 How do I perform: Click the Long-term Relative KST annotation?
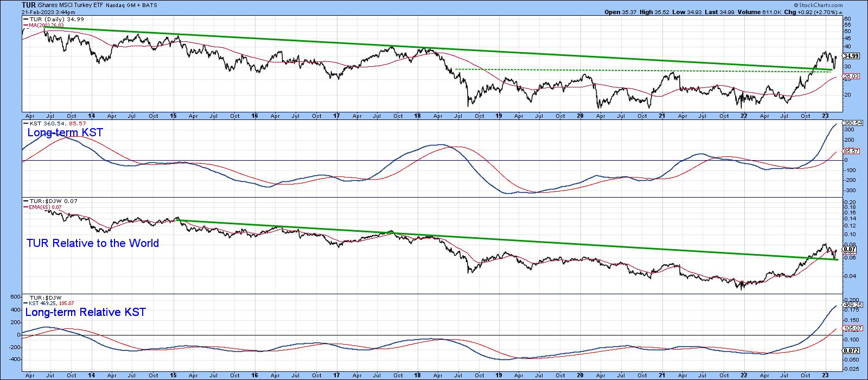point(86,312)
